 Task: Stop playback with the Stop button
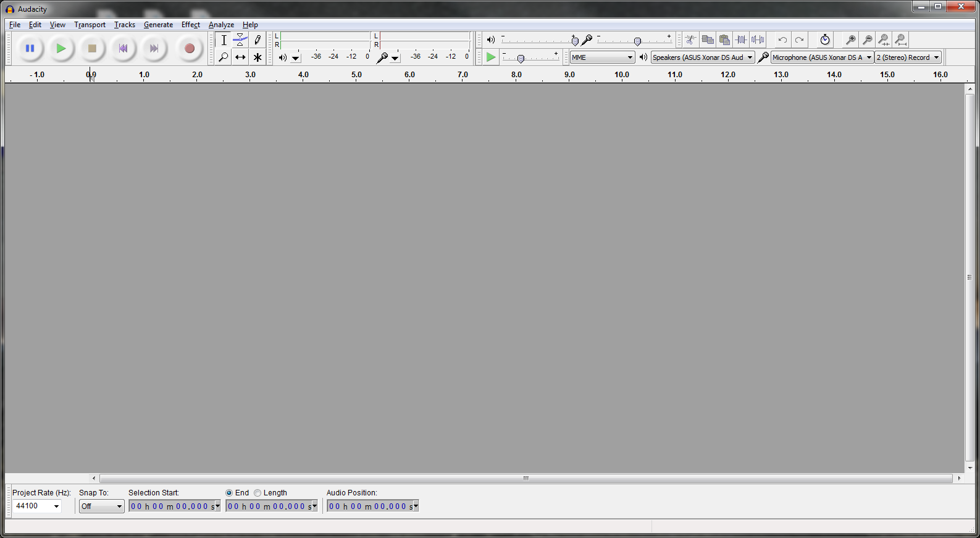click(92, 48)
